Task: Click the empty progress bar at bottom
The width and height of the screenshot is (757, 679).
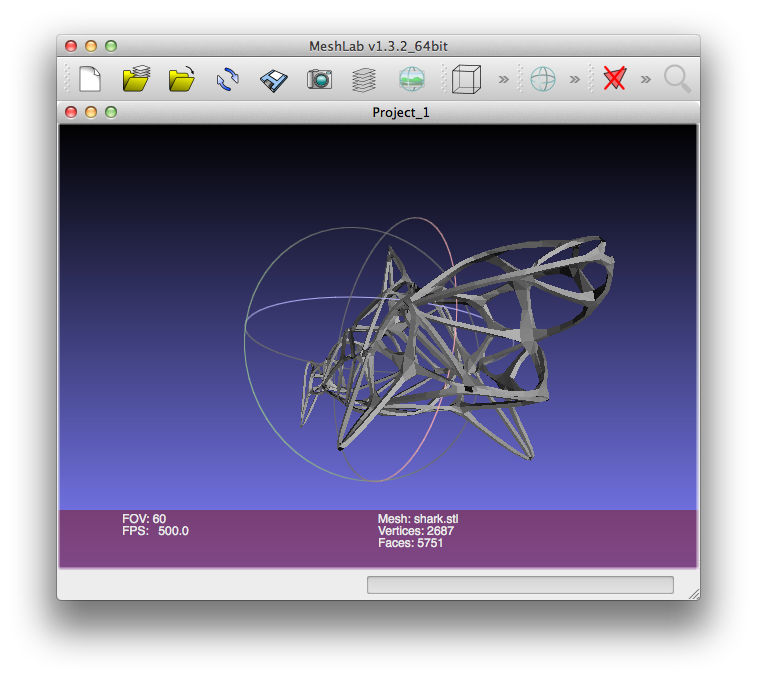Action: pyautogui.click(x=520, y=585)
